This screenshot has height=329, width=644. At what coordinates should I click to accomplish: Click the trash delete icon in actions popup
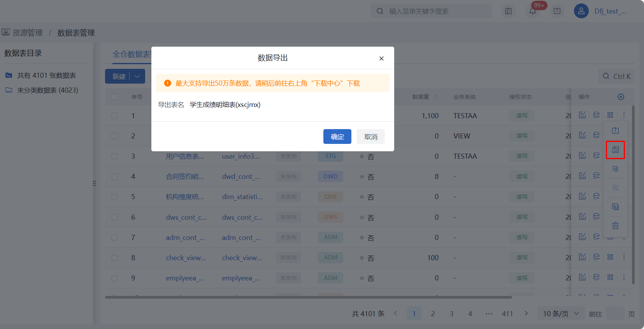[x=615, y=226]
